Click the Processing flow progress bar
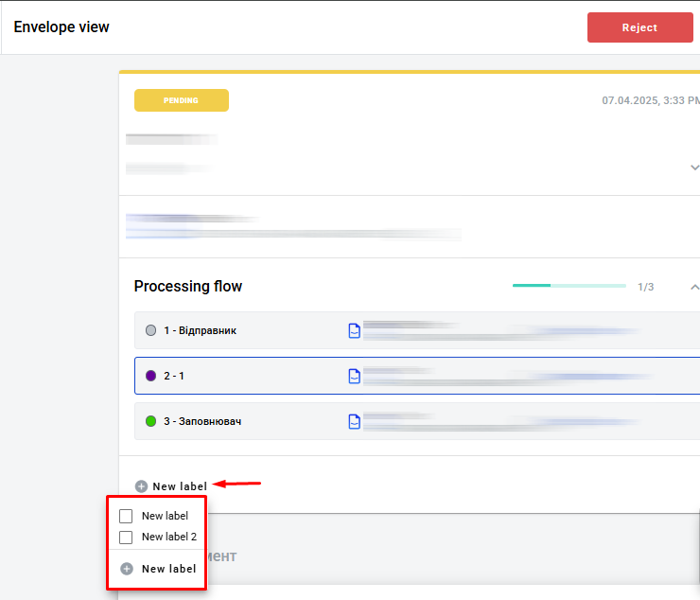 (569, 285)
